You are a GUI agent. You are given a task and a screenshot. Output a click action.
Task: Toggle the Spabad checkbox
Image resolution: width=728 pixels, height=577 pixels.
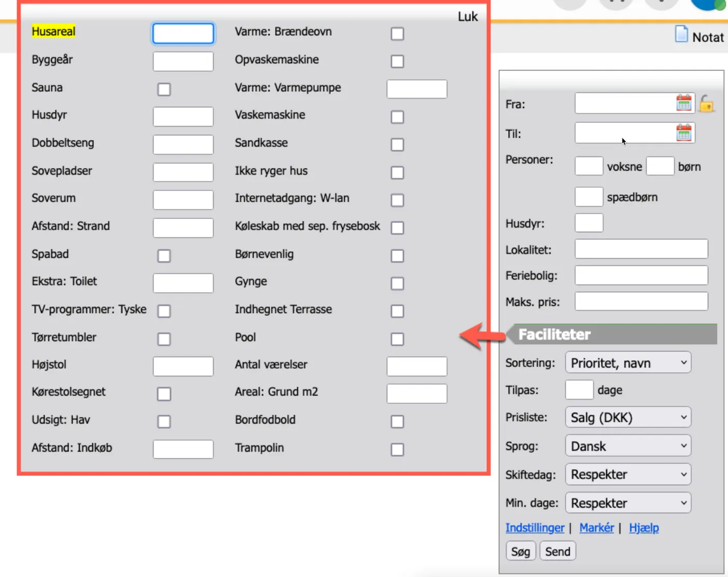pyautogui.click(x=164, y=256)
